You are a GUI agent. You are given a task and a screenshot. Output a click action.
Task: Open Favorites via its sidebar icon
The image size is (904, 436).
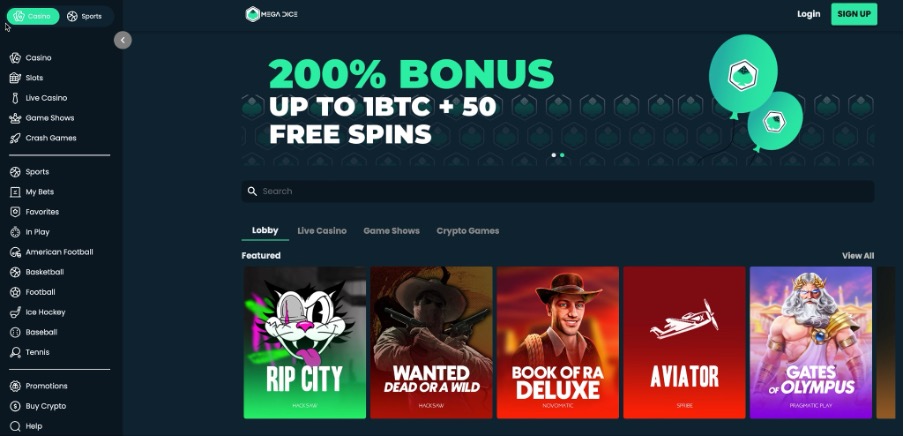15,212
